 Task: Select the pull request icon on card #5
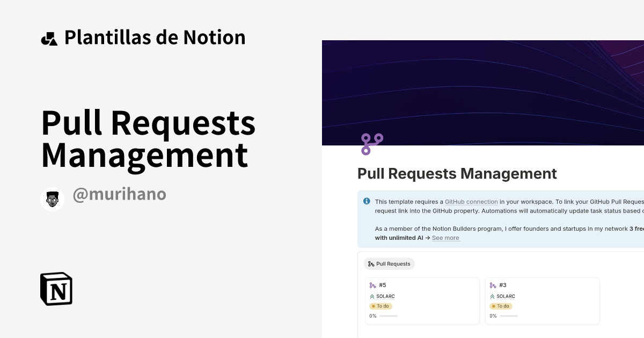click(x=372, y=285)
